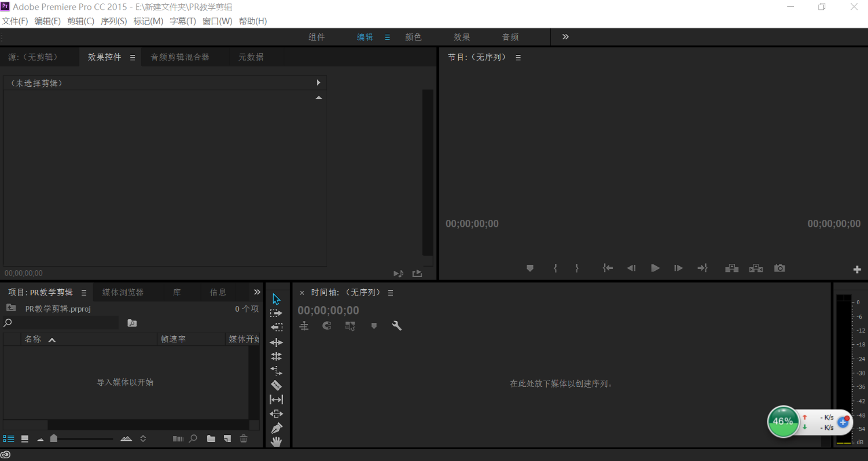The image size is (868, 461).
Task: Click the Export Frame camera icon
Action: [x=779, y=268]
